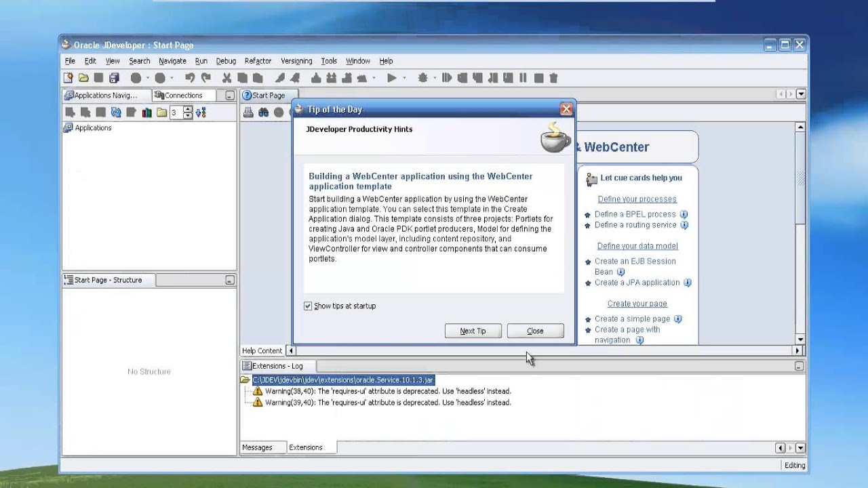Click the Print icon on Start Page toolbar
The width and height of the screenshot is (868, 488).
click(248, 113)
